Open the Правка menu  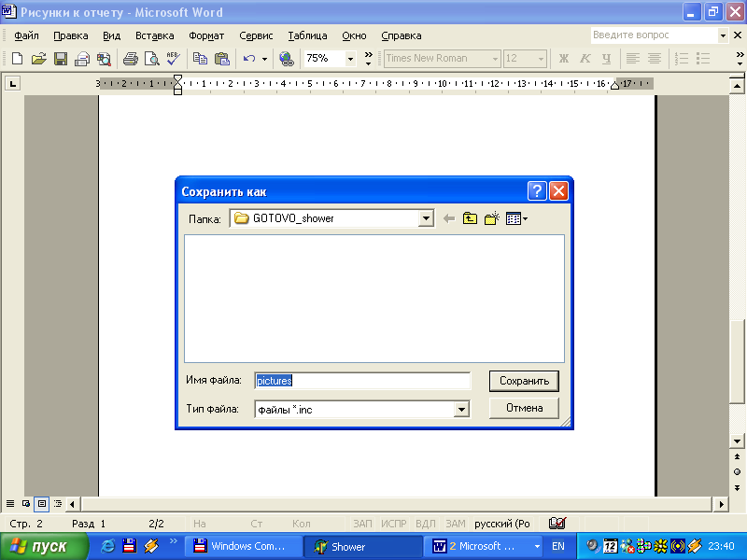(71, 35)
